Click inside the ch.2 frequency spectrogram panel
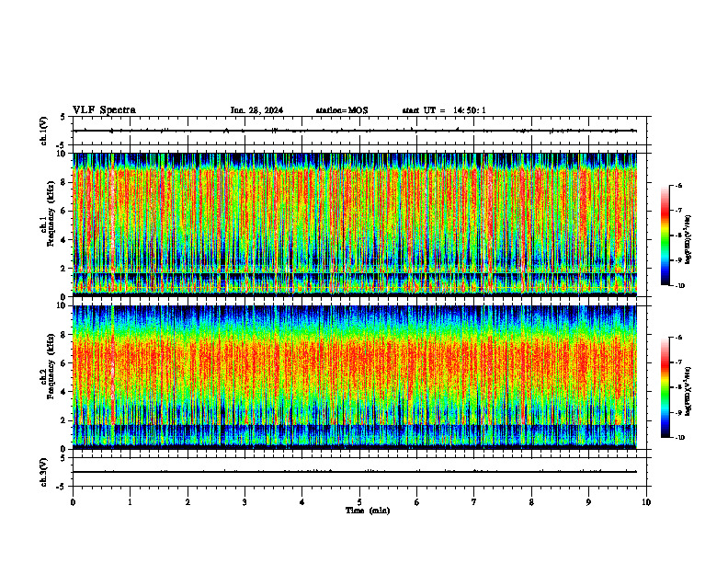Viewport: 728px width, 563px height. click(x=355, y=377)
